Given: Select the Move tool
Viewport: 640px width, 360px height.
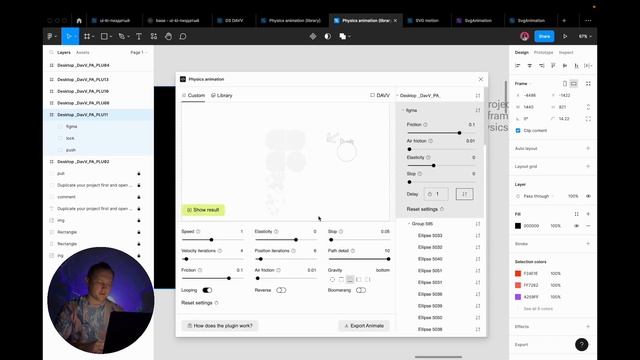Looking at the screenshot, I should tap(69, 36).
